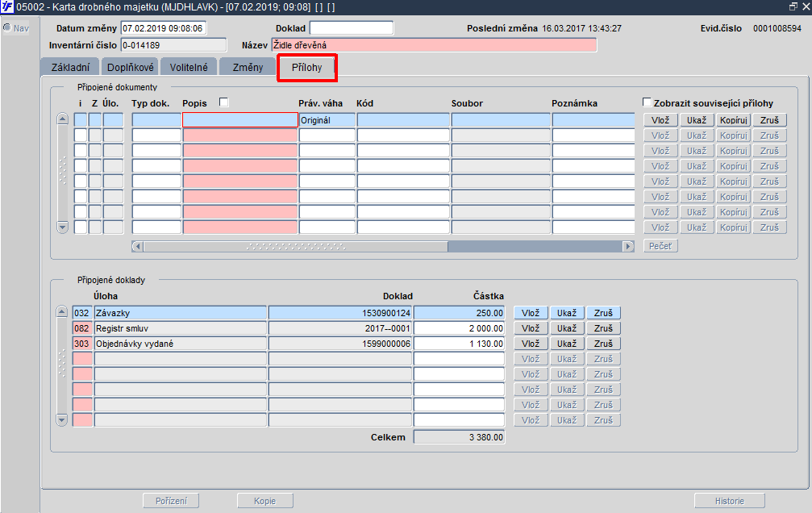This screenshot has height=513, width=812.
Task: Click the first row Soubor field
Action: point(501,119)
